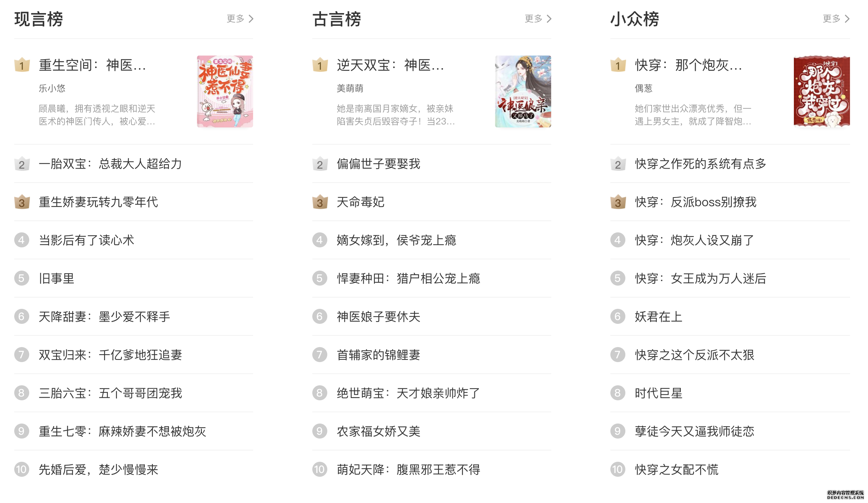
Task: Click the rank 2 badge in 小众榜
Action: pos(617,165)
